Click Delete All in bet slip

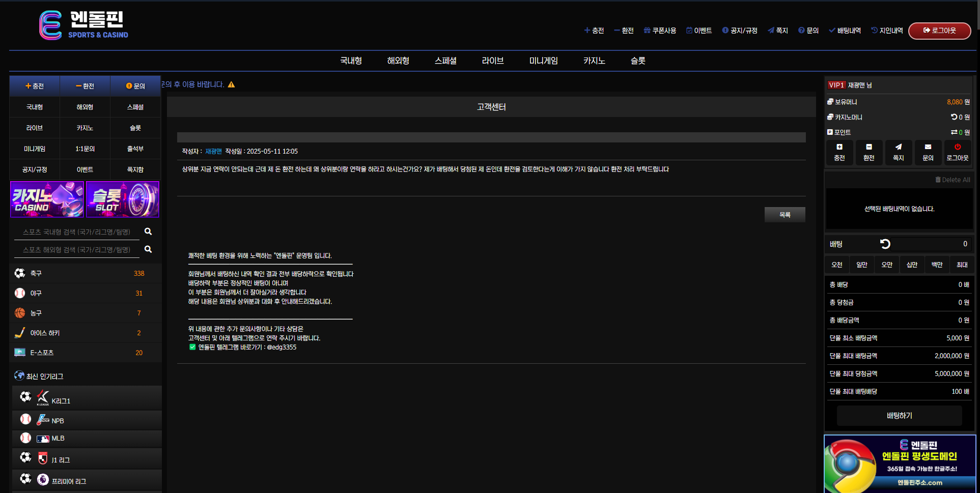[x=953, y=180]
